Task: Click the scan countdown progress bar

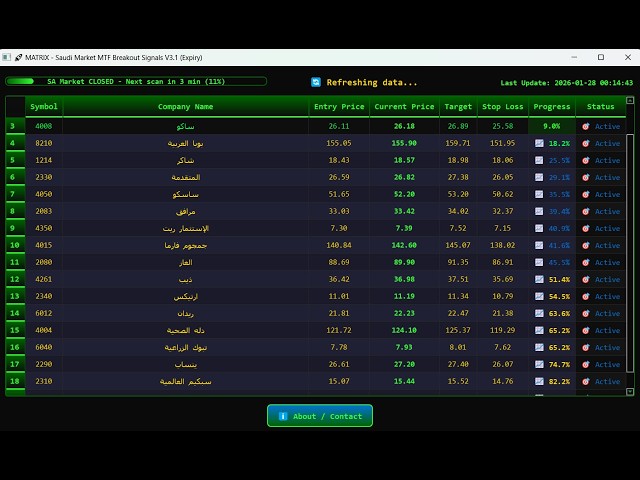Action: point(136,81)
